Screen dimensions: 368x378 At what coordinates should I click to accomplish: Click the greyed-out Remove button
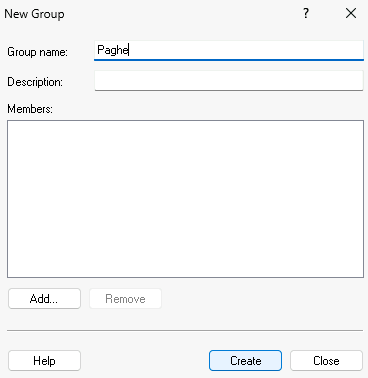click(125, 299)
